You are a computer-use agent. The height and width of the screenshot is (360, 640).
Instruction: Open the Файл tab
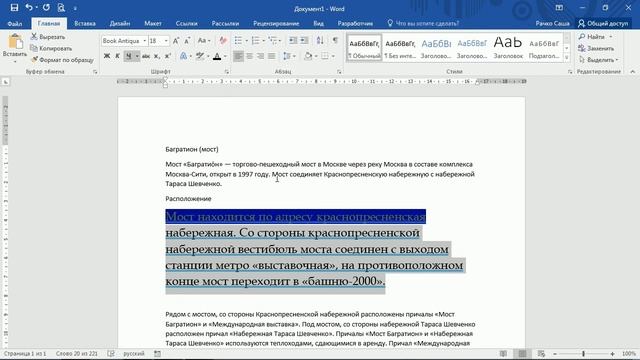pos(15,23)
